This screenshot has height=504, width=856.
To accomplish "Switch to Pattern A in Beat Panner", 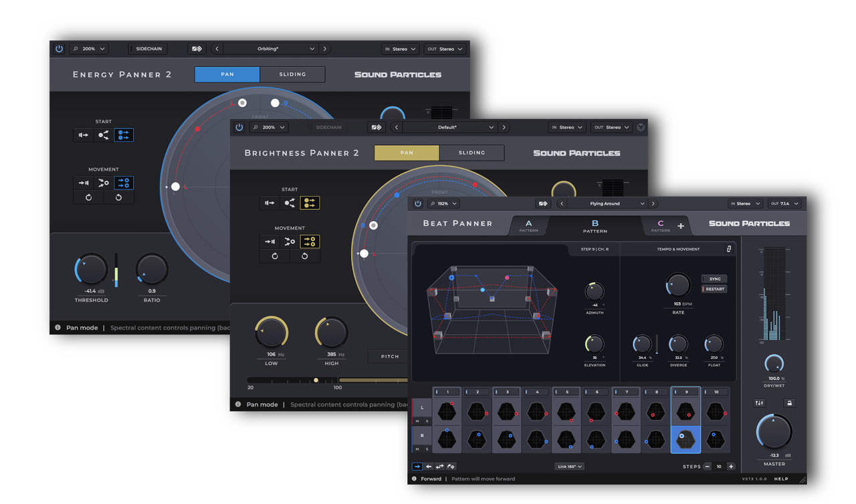I will pos(528,225).
